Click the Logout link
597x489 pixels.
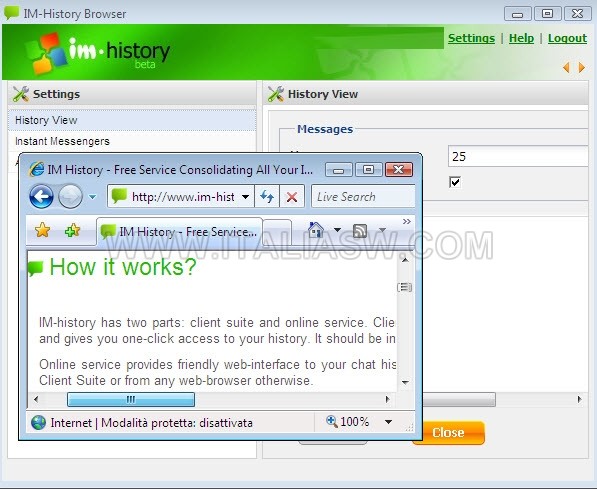(x=567, y=38)
